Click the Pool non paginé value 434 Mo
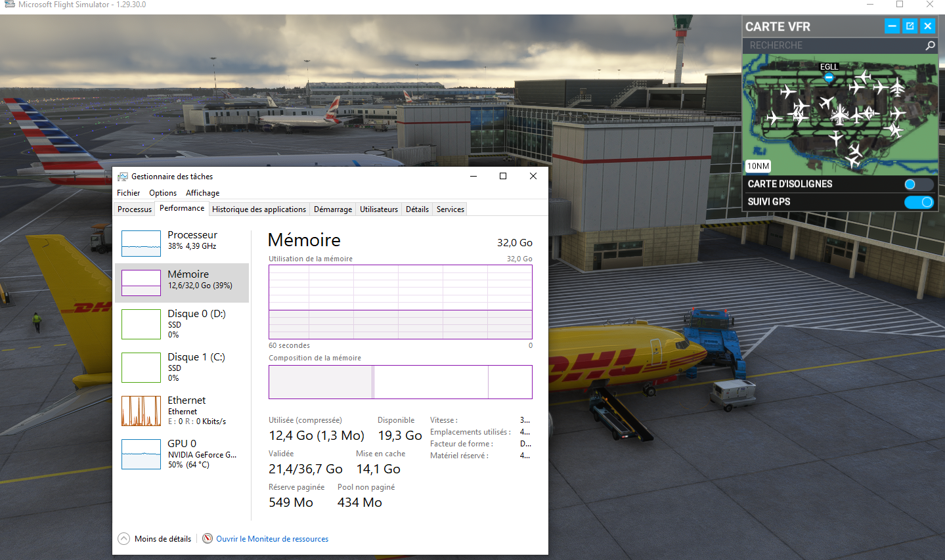945x560 pixels. 360,502
